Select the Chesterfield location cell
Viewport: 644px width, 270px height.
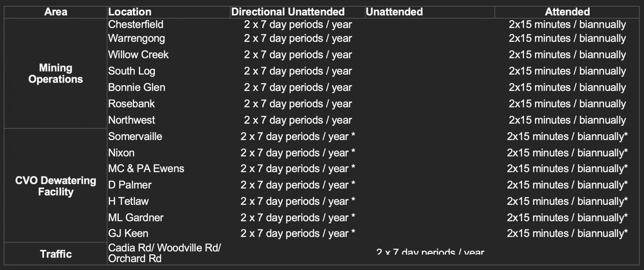pos(136,24)
